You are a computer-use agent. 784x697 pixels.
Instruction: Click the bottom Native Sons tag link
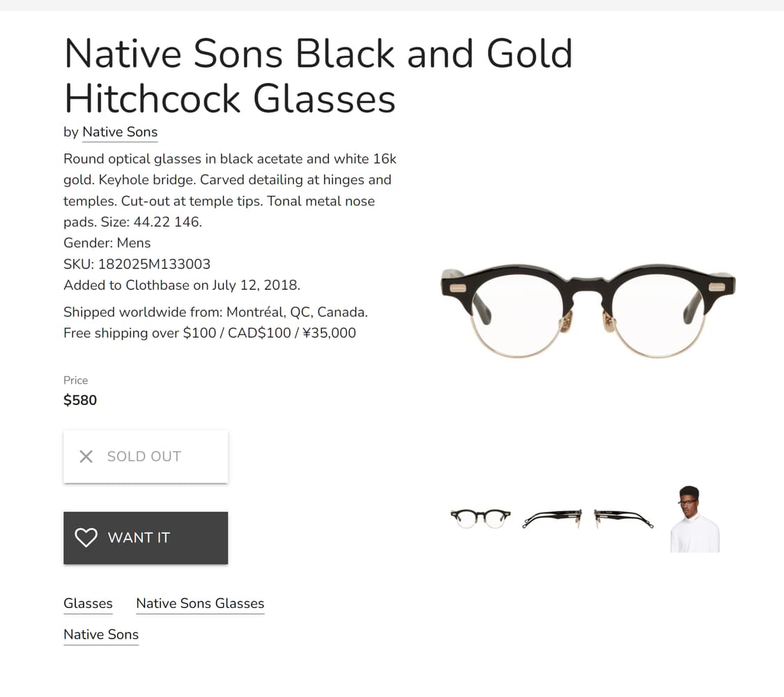point(101,635)
